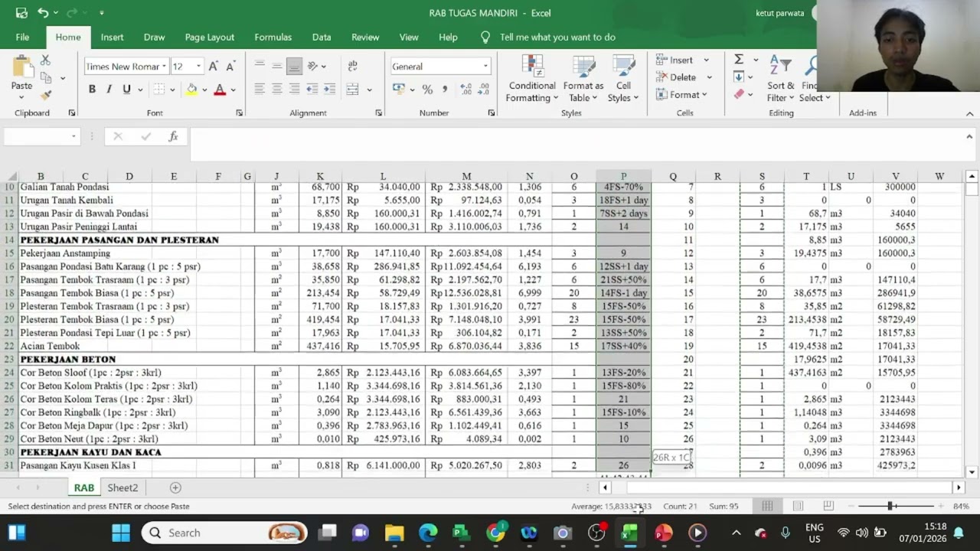Viewport: 980px width, 551px height.
Task: Switch to Page Layout view icon
Action: click(x=798, y=506)
